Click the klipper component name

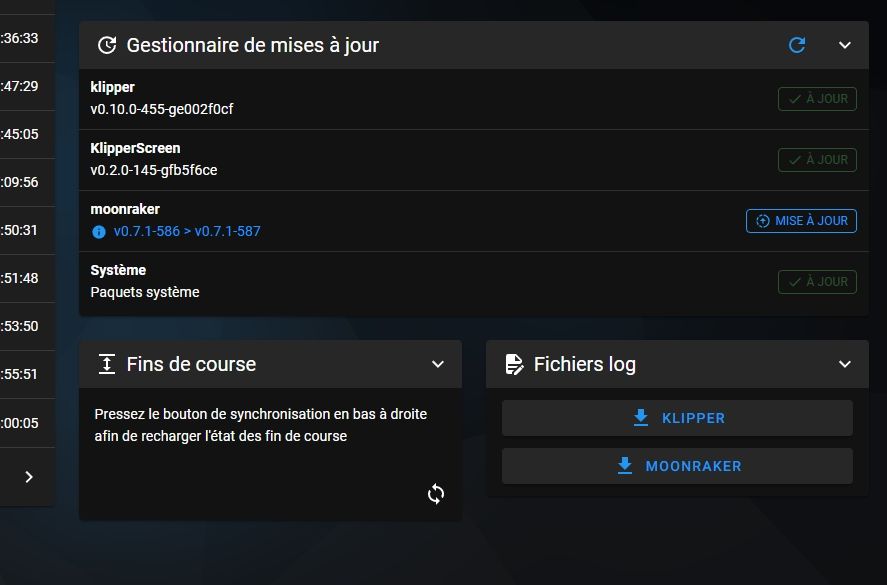(113, 88)
